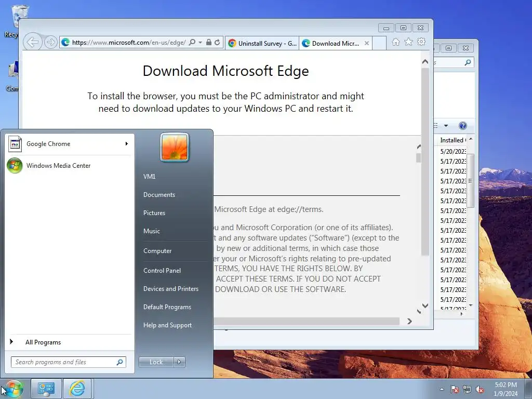Sort by Installed On column header
532x399 pixels.
(x=451, y=140)
